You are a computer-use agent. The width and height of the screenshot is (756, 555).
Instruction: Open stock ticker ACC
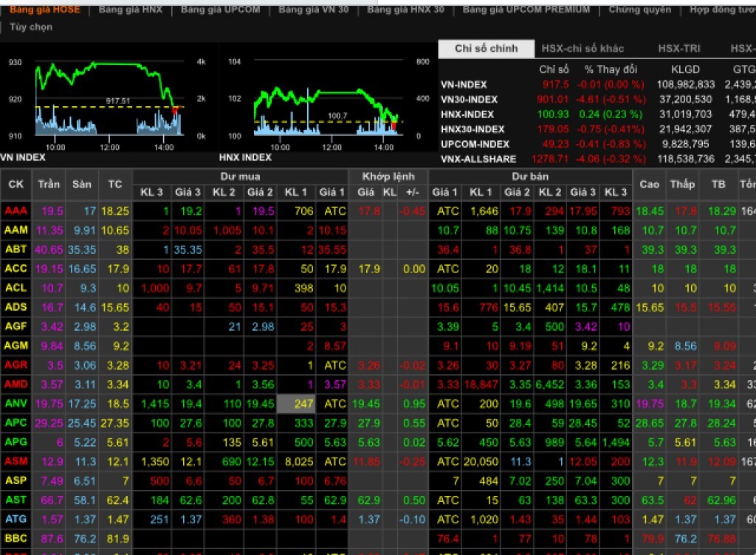click(16, 269)
